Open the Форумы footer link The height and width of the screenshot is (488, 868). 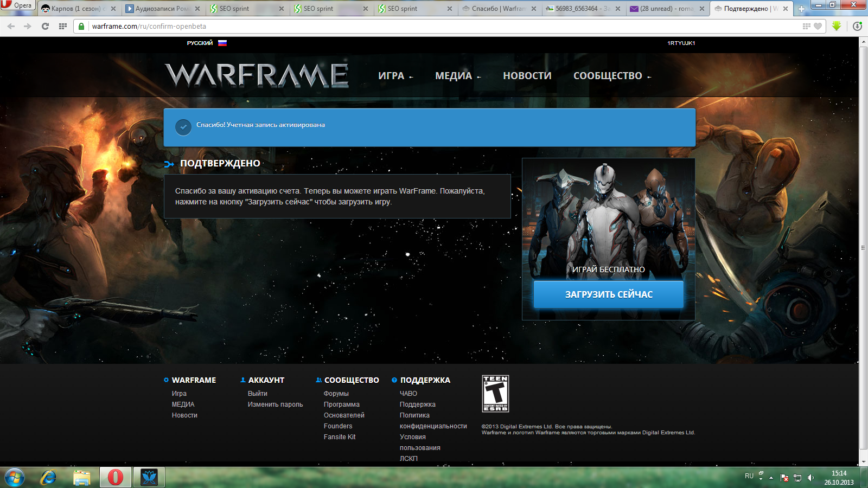click(336, 394)
